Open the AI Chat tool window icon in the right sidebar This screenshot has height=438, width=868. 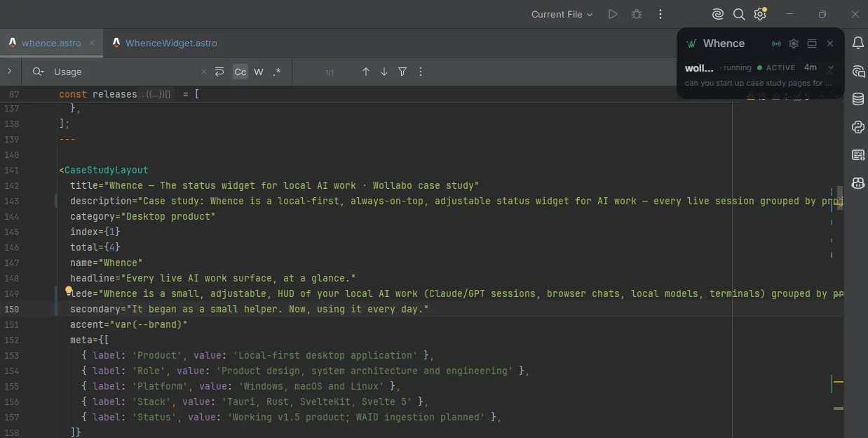point(858,71)
